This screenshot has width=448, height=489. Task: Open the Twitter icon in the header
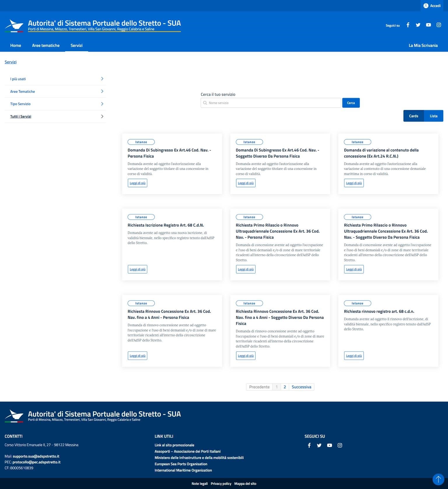pyautogui.click(x=418, y=25)
